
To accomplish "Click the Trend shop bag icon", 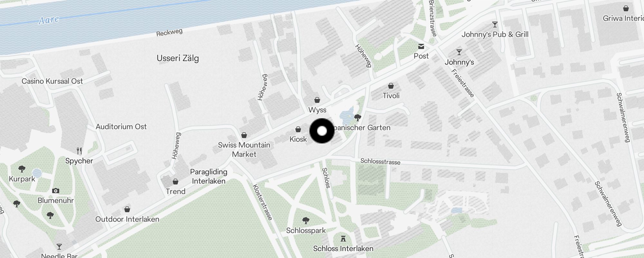I will point(175,182).
